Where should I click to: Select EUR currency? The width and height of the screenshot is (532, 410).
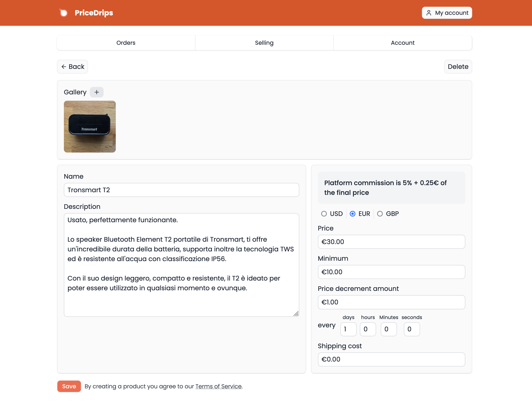point(353,214)
